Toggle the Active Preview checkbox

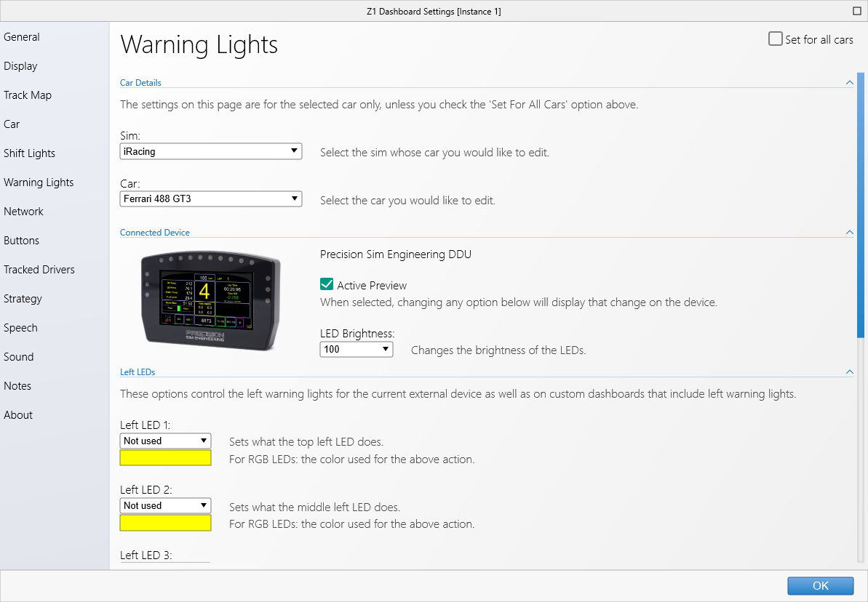(x=327, y=284)
